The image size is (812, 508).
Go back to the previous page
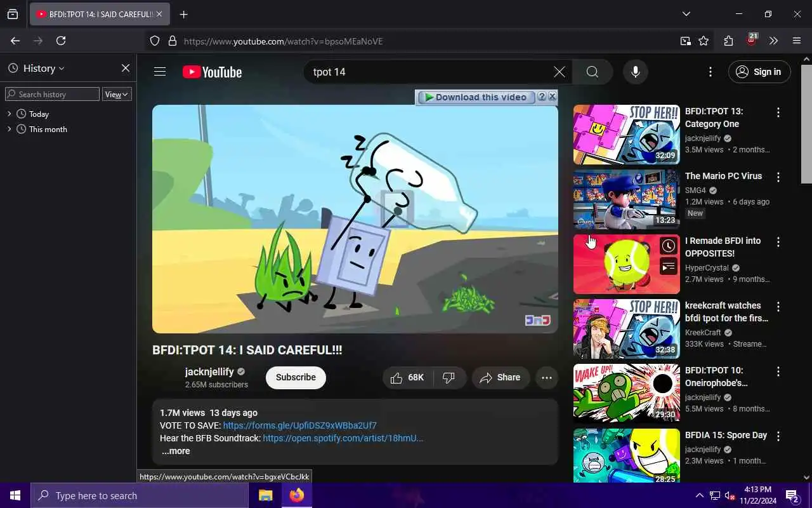[15, 41]
